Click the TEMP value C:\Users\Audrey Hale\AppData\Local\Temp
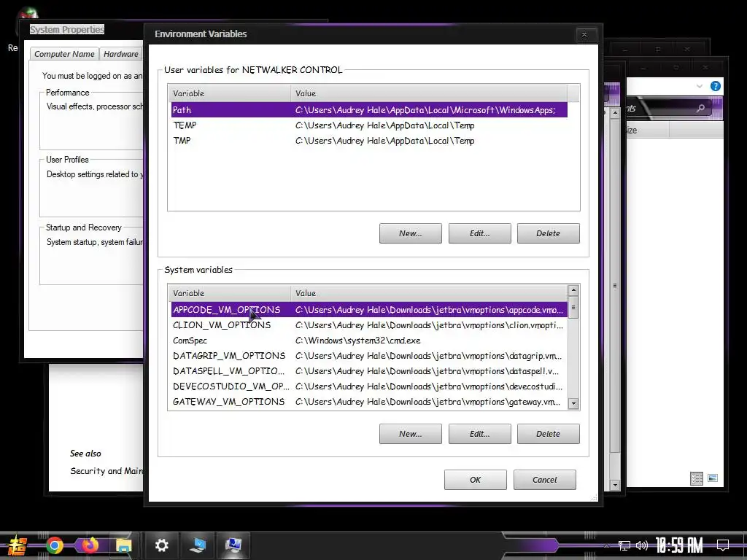 tap(384, 125)
